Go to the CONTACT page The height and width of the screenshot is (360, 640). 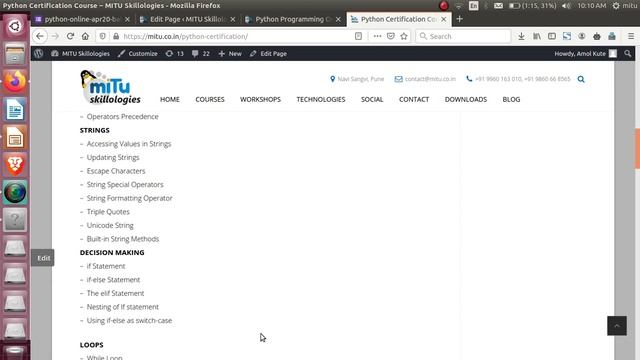[x=414, y=99]
